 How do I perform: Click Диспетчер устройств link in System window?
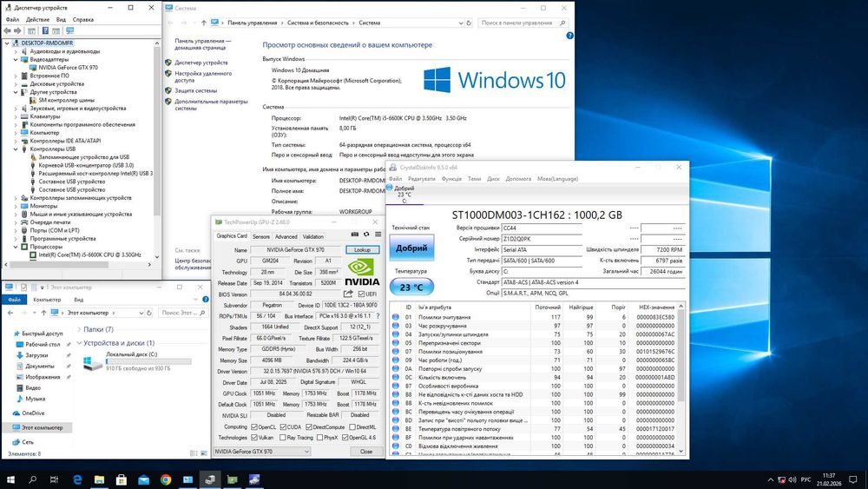tap(201, 63)
